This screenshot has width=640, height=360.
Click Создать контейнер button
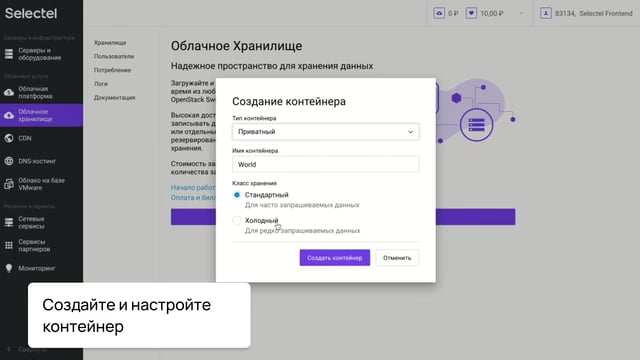click(335, 258)
